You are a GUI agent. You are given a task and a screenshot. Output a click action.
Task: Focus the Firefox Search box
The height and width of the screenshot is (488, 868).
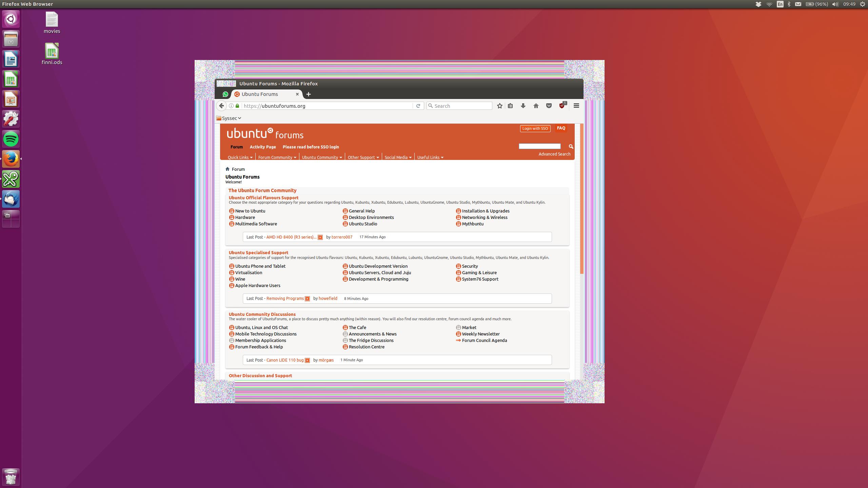point(459,106)
